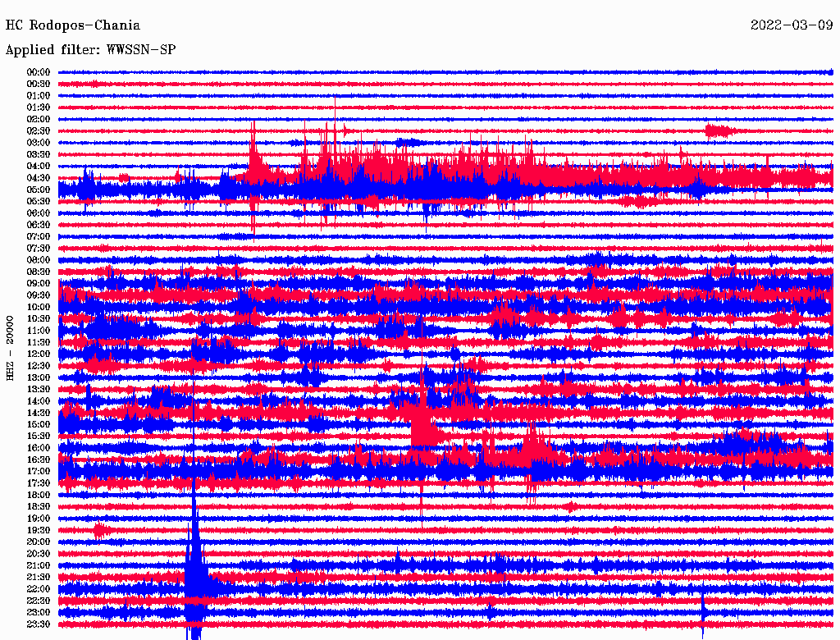Image resolution: width=840 pixels, height=640 pixels.
Task: Select the 16:00 time label
Action: point(39,448)
